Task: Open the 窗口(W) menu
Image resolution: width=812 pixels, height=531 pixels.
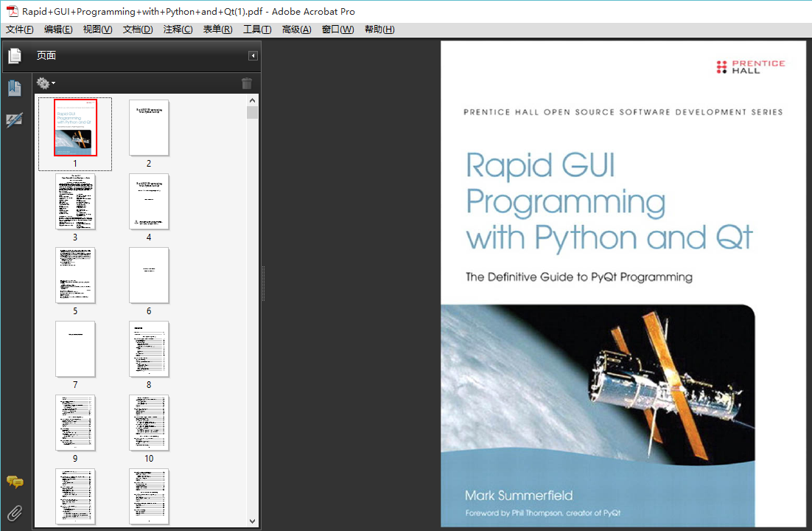Action: [x=337, y=29]
